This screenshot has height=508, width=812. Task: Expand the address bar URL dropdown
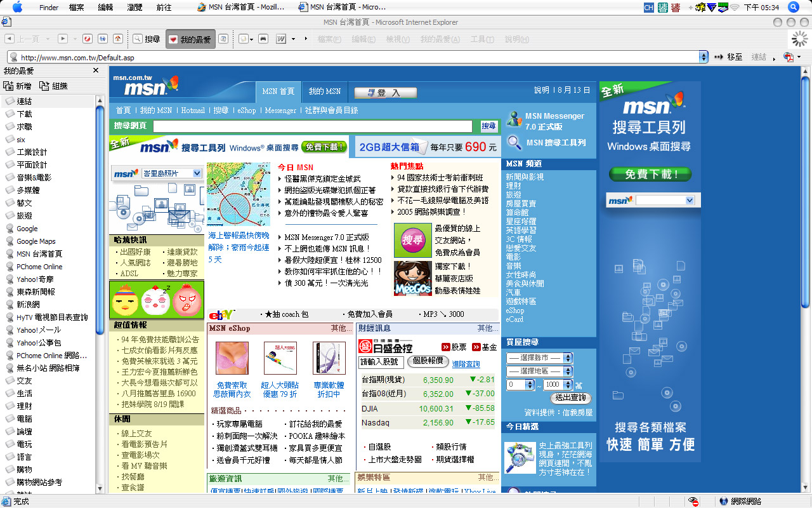click(x=703, y=57)
